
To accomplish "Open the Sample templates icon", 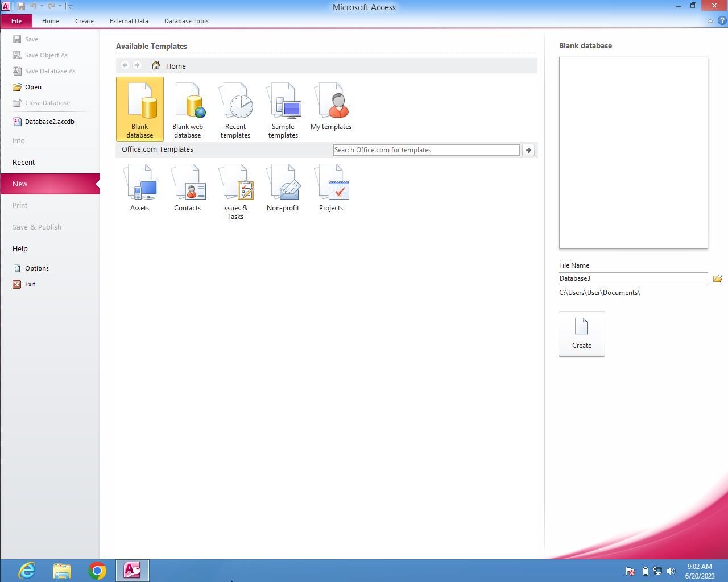I will pyautogui.click(x=283, y=109).
